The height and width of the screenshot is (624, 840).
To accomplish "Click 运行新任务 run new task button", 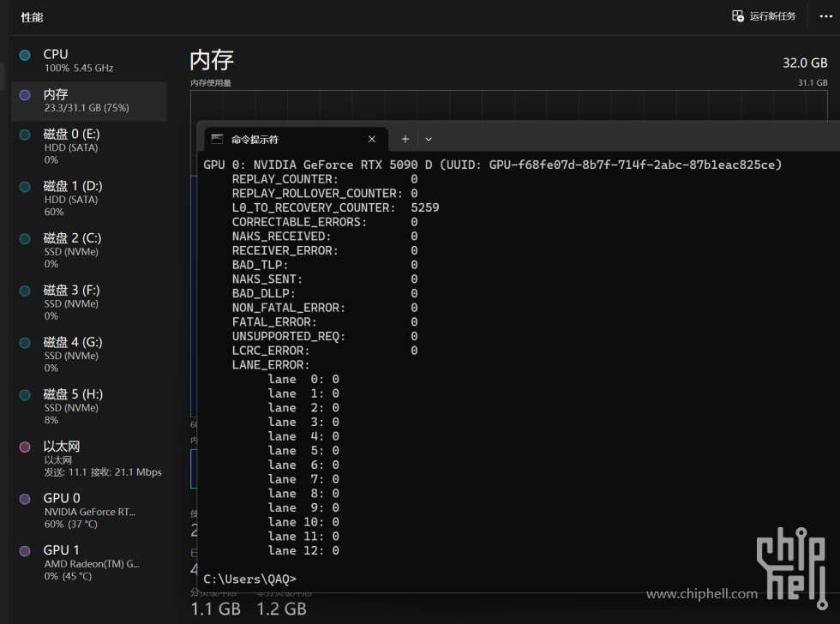I will click(x=764, y=16).
